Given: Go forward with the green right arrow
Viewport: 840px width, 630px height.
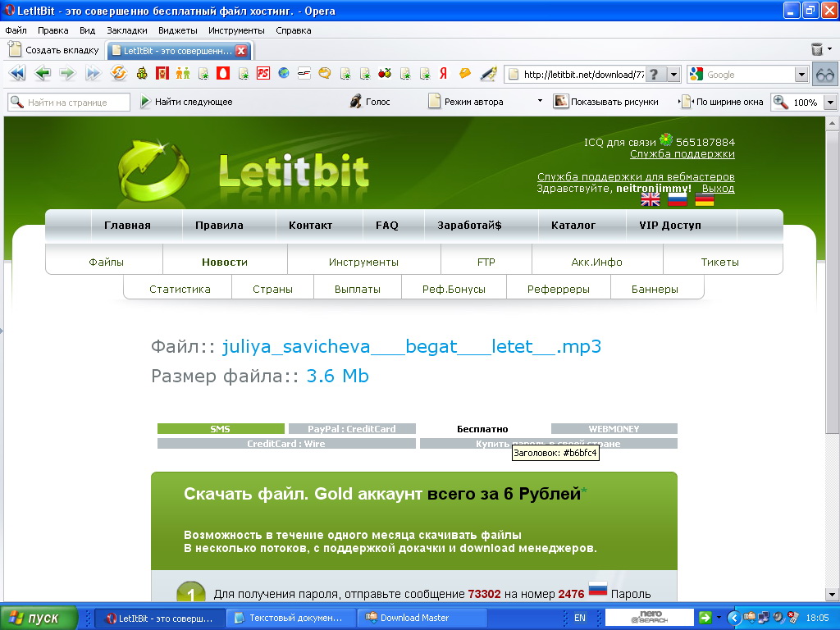Looking at the screenshot, I should 67,73.
